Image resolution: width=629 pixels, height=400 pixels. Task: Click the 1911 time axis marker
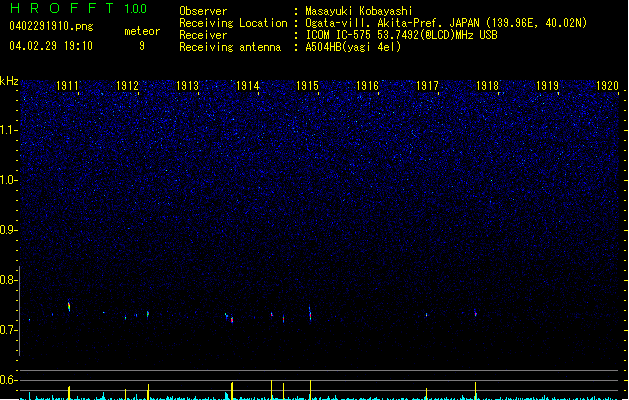[67, 86]
